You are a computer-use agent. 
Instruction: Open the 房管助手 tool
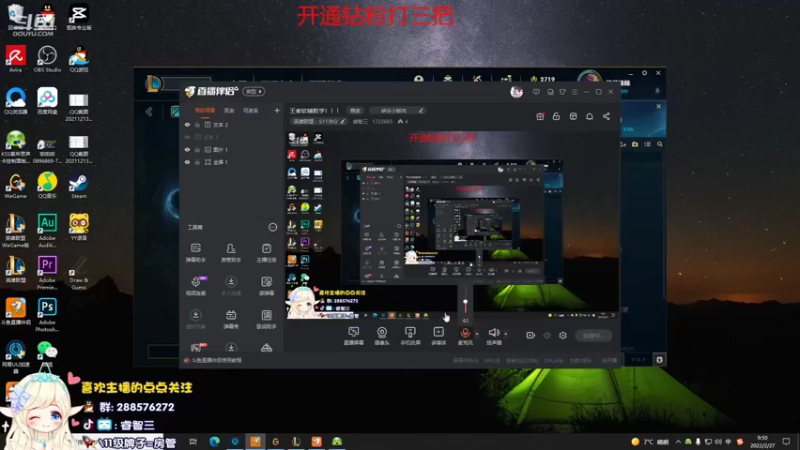[231, 252]
